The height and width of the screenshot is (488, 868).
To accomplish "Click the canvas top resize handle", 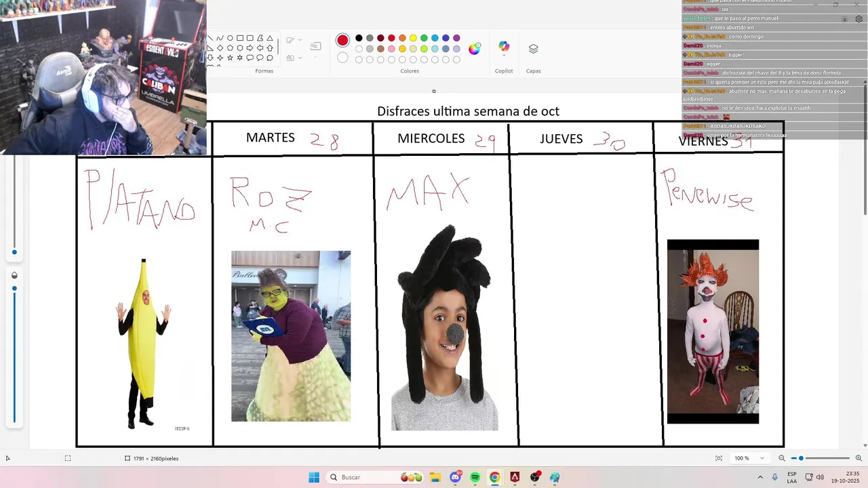I will tap(434, 91).
